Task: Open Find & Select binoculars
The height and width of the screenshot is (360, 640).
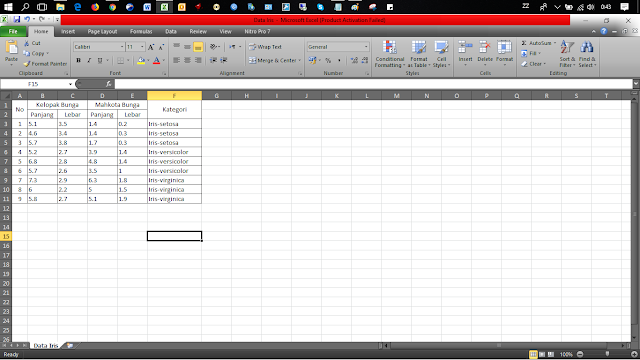Action: pyautogui.click(x=587, y=54)
